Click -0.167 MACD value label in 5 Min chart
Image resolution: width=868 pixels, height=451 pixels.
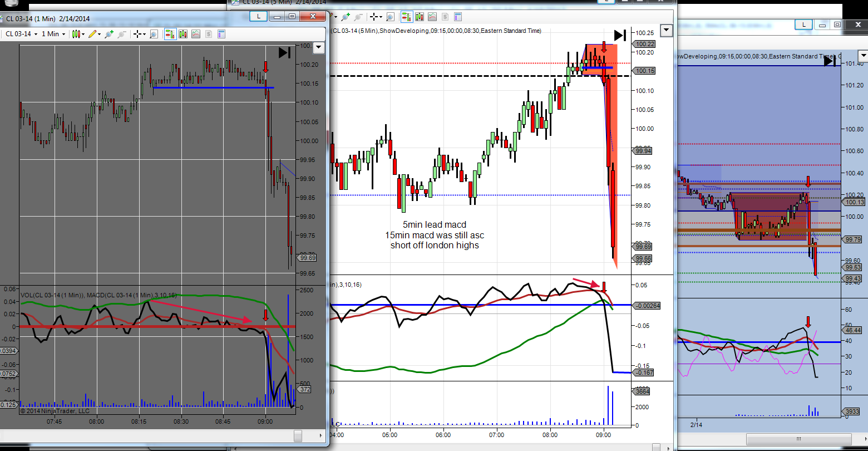[x=644, y=372]
